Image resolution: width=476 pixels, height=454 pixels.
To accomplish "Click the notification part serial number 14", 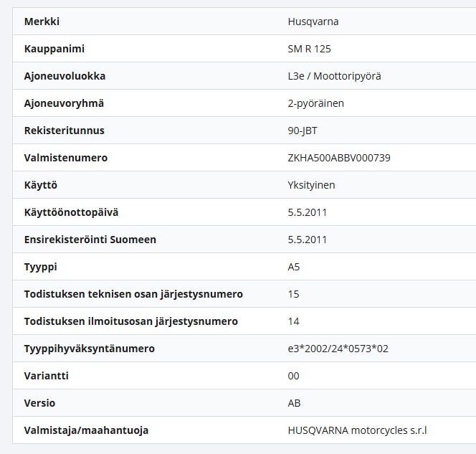I will click(293, 321).
